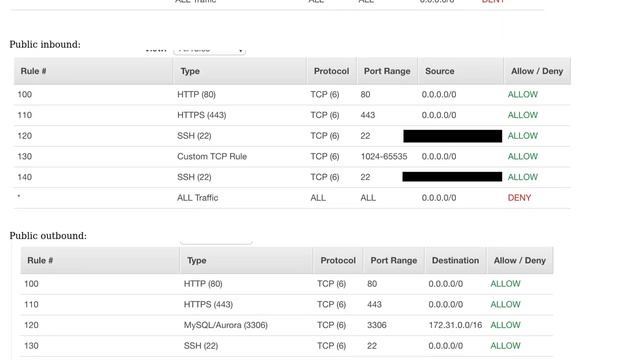Select outbound rule number 110

(x=31, y=304)
